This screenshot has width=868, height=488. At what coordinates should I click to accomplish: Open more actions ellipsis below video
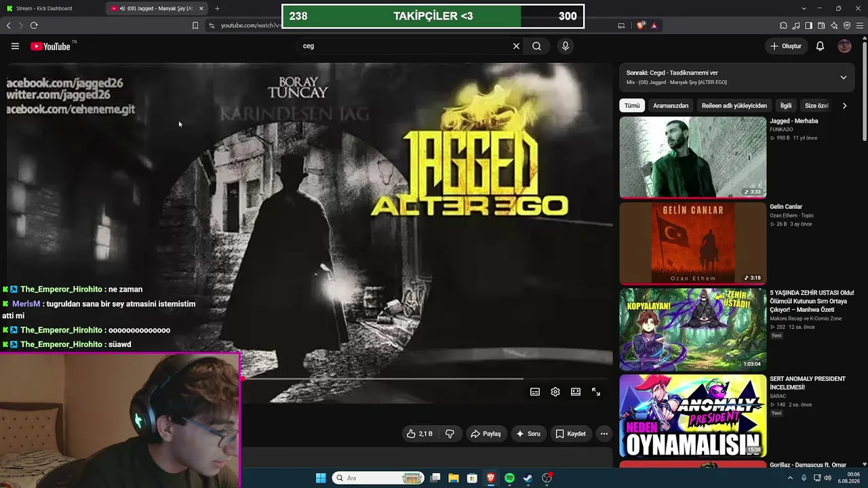(x=604, y=434)
